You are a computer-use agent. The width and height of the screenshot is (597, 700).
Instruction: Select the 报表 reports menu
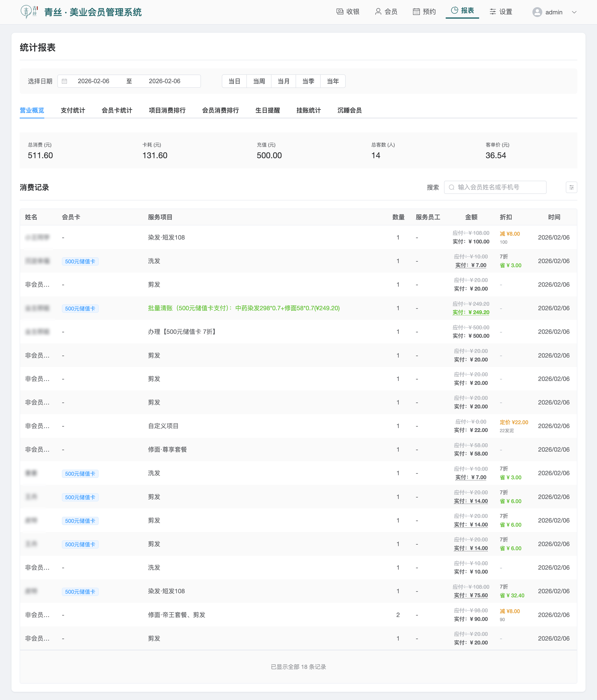click(x=462, y=11)
